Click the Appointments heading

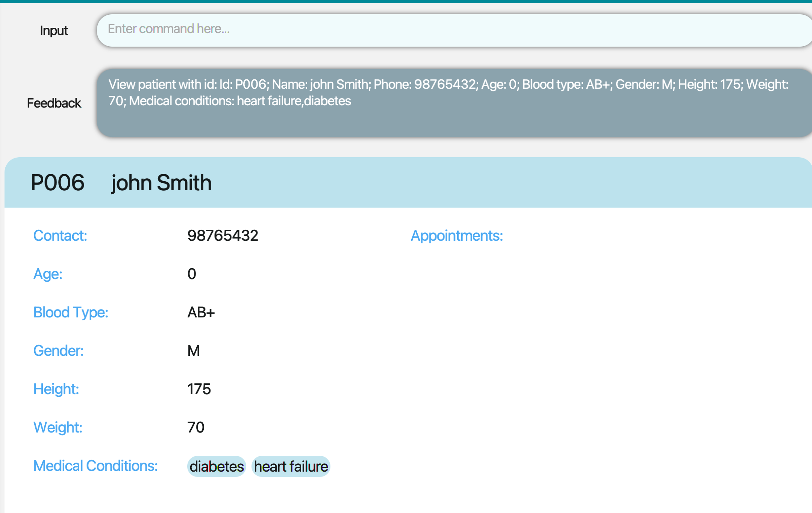click(457, 236)
